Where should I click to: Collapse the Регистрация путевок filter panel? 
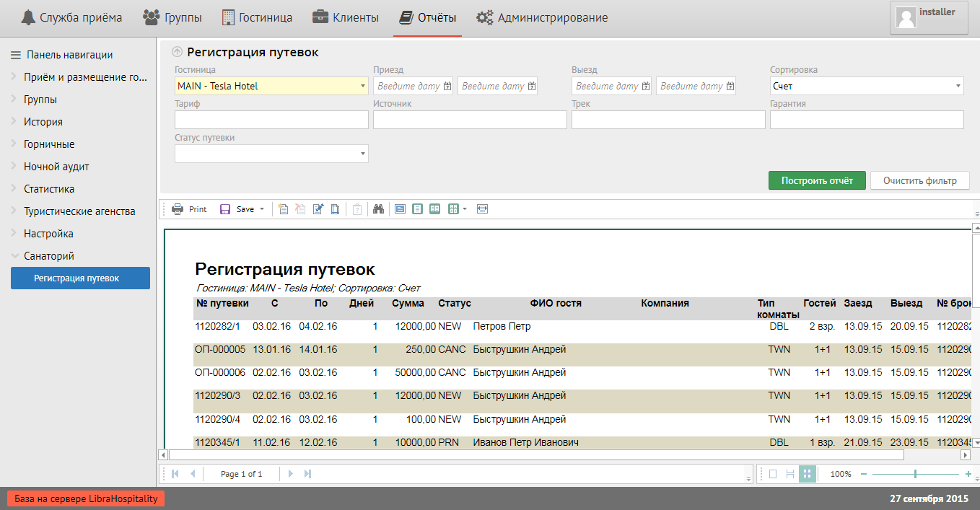pyautogui.click(x=178, y=52)
